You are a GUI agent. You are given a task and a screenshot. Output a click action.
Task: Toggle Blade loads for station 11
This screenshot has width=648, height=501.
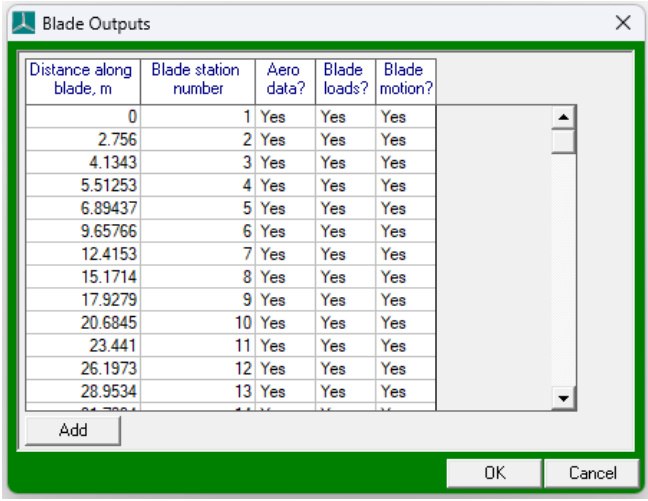click(x=345, y=346)
